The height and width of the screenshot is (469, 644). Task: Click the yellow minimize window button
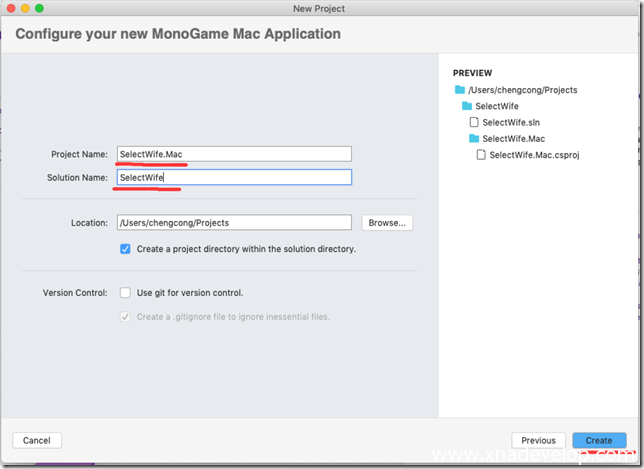pos(25,8)
